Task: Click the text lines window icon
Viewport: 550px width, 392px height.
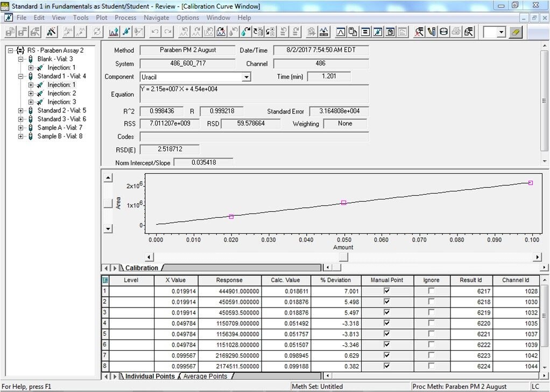Action: (x=365, y=32)
